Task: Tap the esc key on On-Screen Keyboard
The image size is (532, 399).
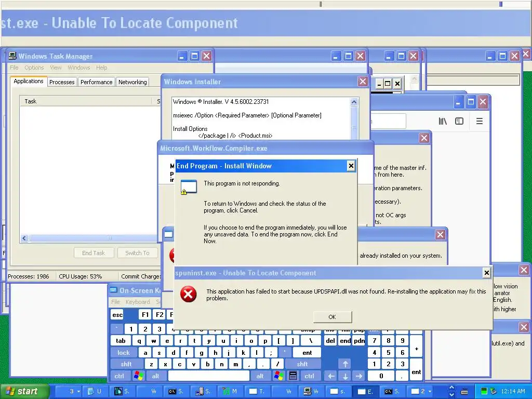Action: [x=117, y=315]
